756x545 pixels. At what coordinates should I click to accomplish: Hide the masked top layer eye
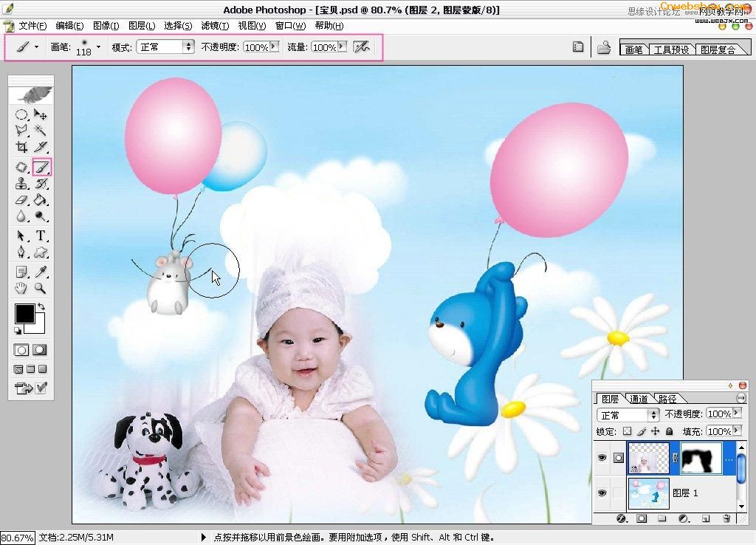pos(602,457)
